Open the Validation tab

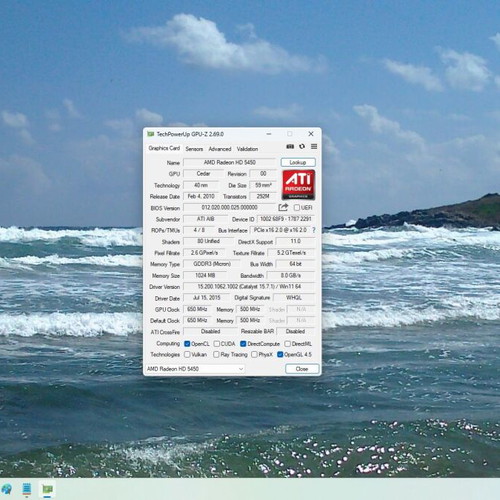[x=247, y=149]
